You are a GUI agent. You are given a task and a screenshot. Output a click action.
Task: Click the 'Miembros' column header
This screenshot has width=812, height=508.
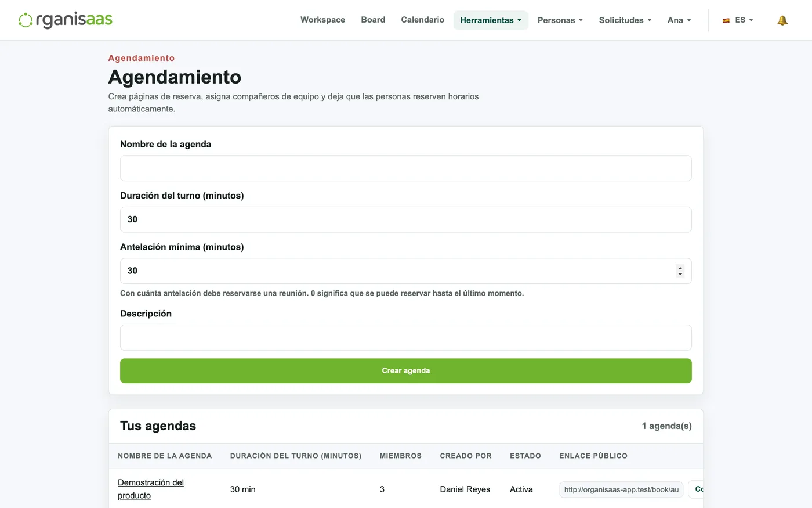coord(401,456)
